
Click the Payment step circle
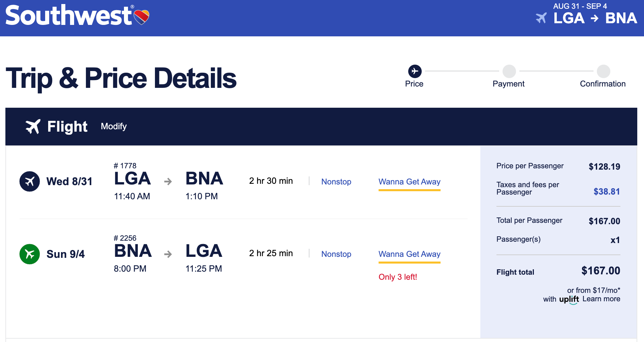(509, 71)
